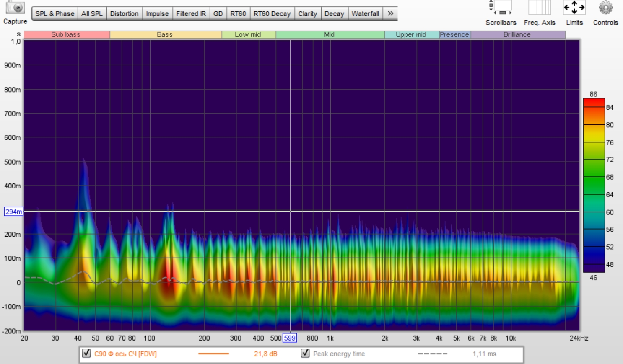The width and height of the screenshot is (623, 364).
Task: Select the RT60 tab
Action: coord(238,14)
